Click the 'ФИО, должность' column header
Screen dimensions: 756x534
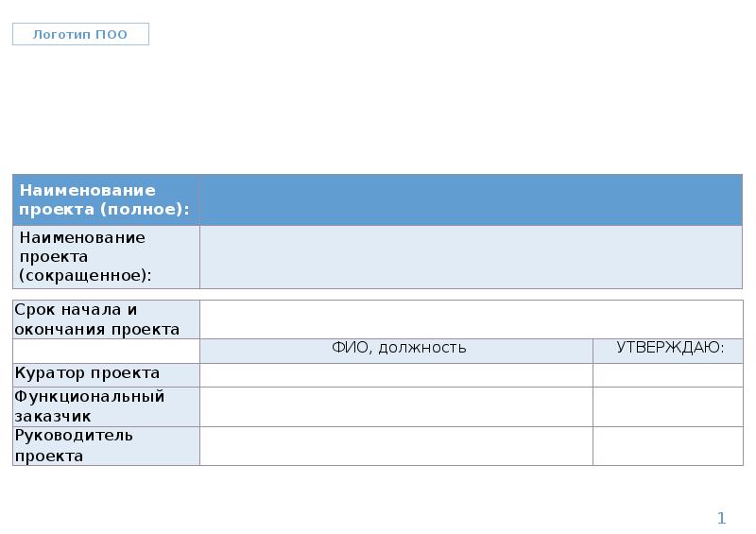click(x=397, y=348)
